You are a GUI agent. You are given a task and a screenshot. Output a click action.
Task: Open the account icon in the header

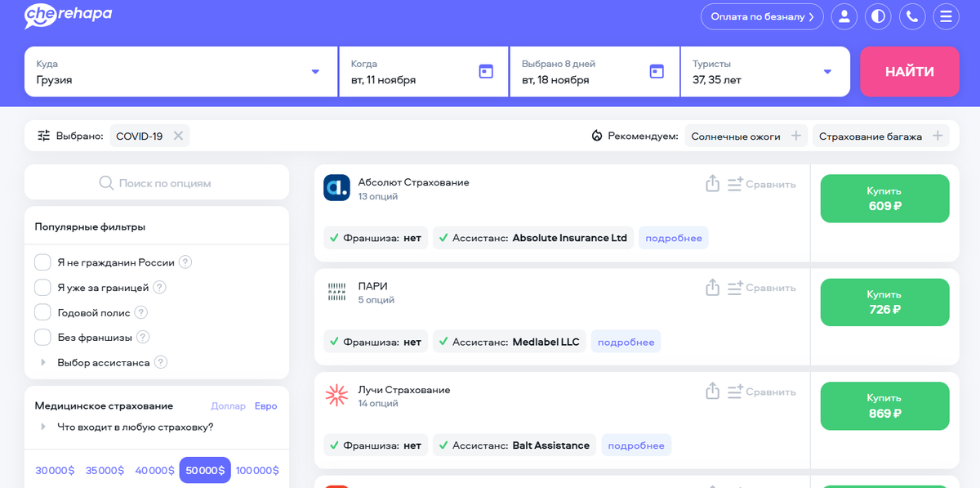(x=844, y=16)
